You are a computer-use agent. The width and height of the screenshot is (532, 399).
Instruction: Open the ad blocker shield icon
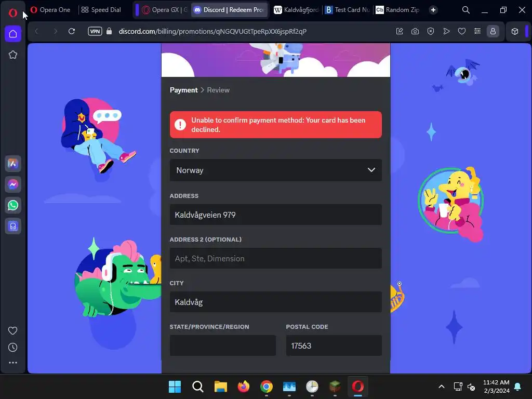point(431,31)
